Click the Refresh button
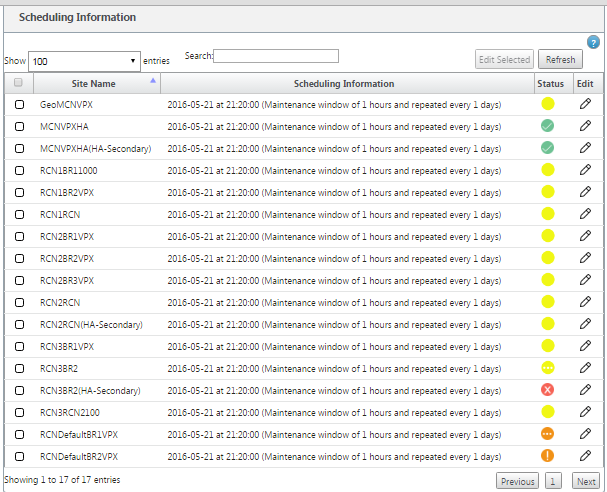607x492 pixels. (x=560, y=60)
